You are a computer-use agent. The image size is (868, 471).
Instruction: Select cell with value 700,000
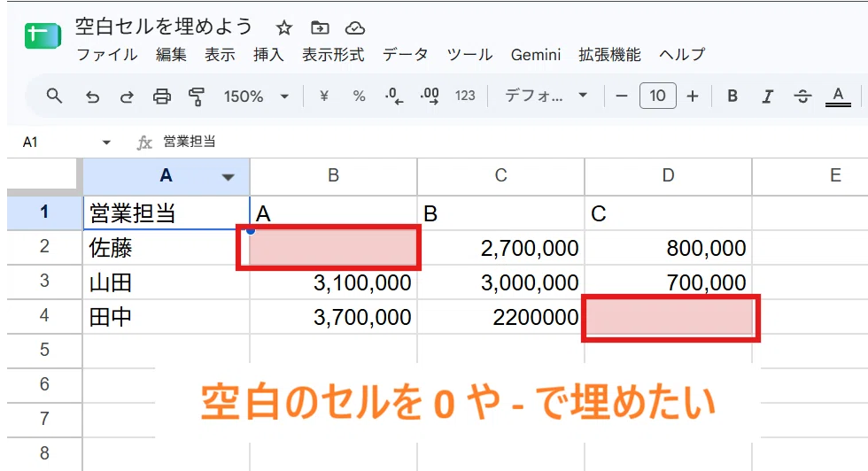click(668, 282)
